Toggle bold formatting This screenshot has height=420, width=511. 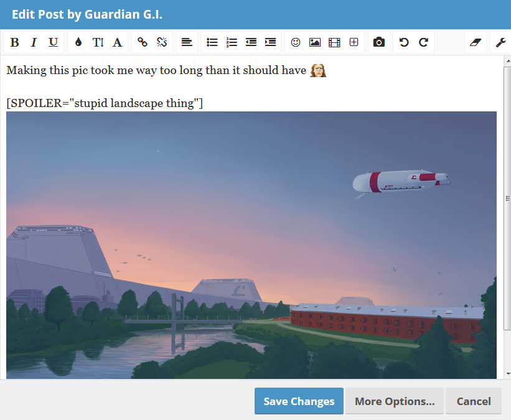pyautogui.click(x=14, y=42)
